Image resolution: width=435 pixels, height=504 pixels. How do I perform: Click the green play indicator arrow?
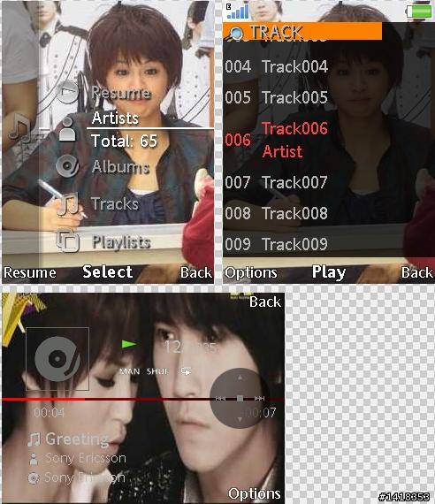(x=129, y=344)
